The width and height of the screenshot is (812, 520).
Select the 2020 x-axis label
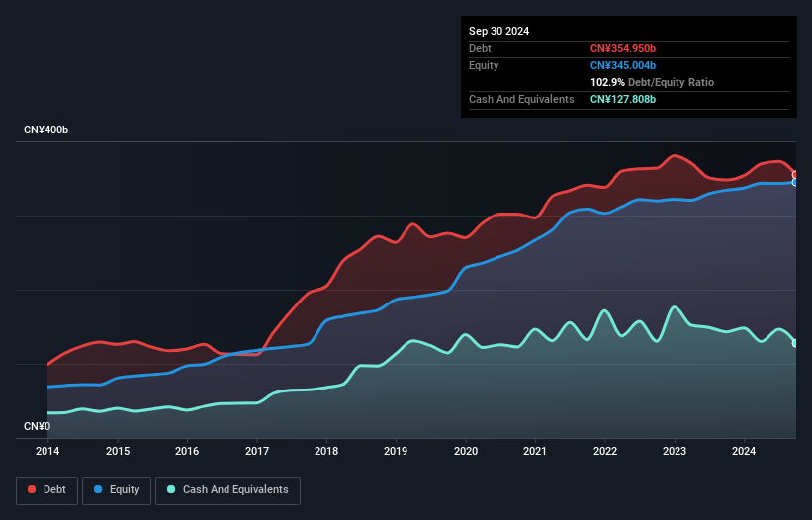(x=466, y=451)
